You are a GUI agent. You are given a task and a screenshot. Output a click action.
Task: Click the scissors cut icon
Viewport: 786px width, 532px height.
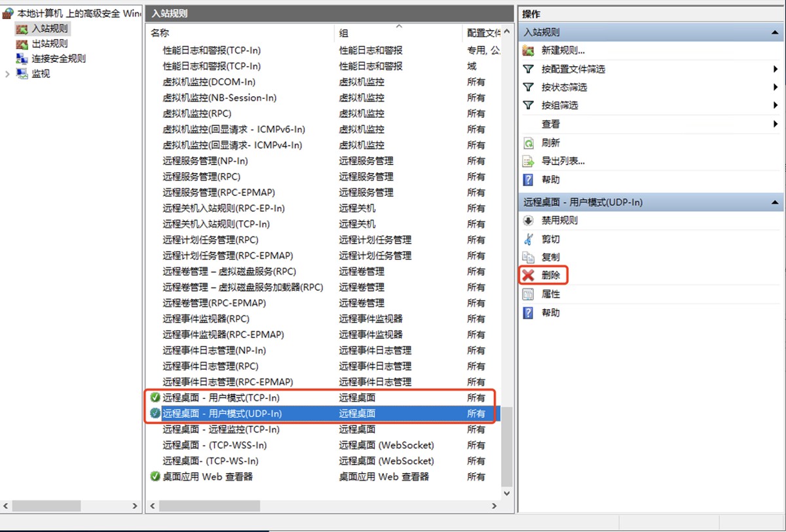point(528,239)
